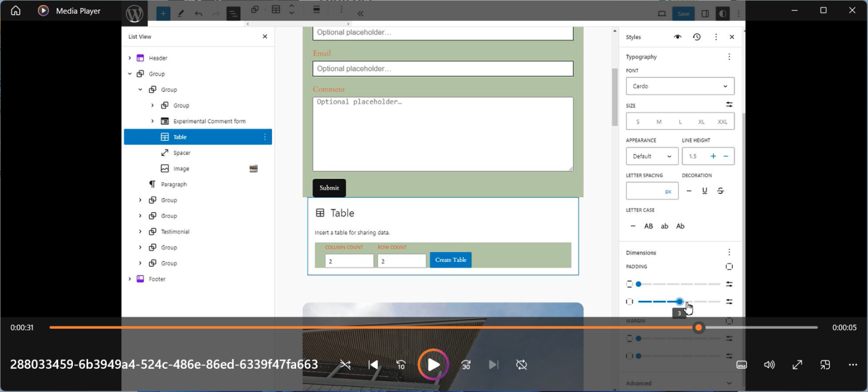
Task: Toggle the Styles panel half-circle button
Action: pos(722,14)
